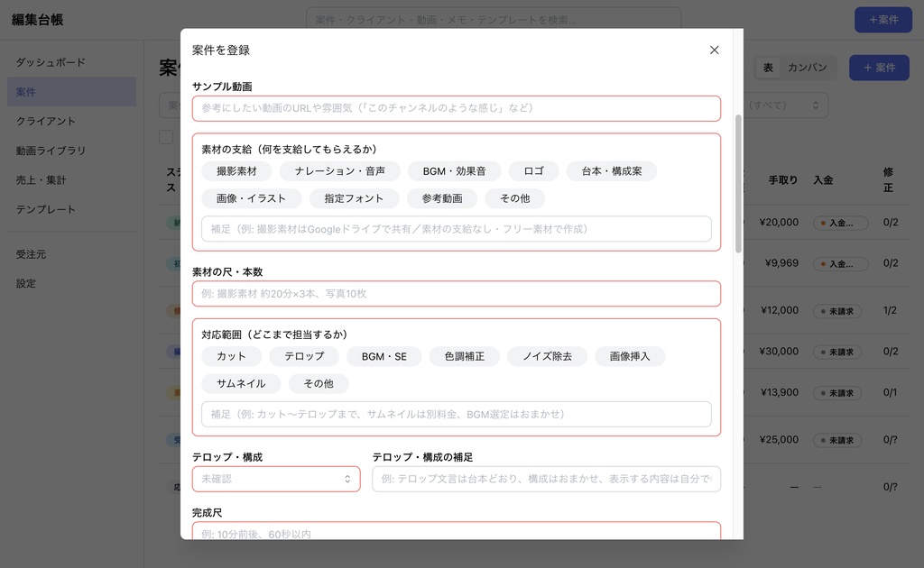924x568 pixels.
Task: Toggle the 画像・イラスト chip
Action: point(252,198)
